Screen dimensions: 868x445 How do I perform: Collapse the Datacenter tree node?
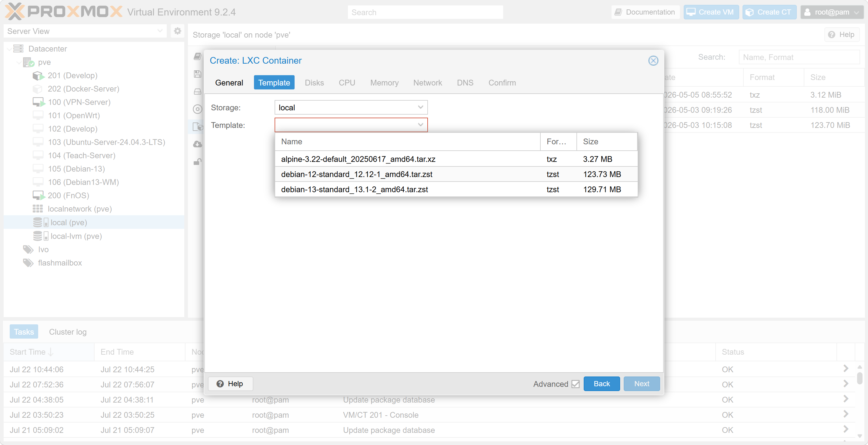click(9, 49)
